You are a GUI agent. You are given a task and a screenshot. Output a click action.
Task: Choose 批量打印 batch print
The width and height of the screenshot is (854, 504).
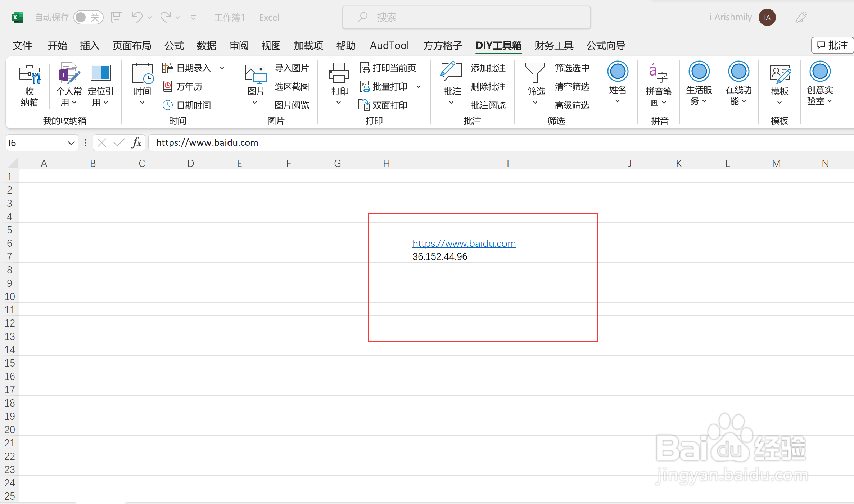pyautogui.click(x=384, y=86)
